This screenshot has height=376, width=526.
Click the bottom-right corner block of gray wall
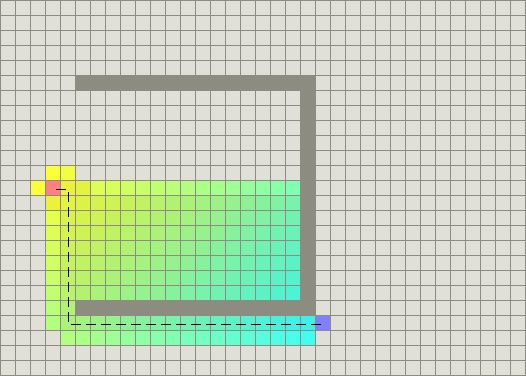[308, 308]
